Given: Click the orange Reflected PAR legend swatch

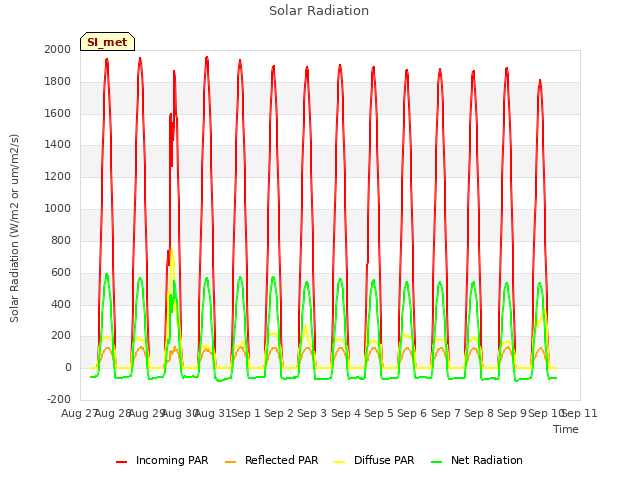Looking at the screenshot, I should point(231,461).
